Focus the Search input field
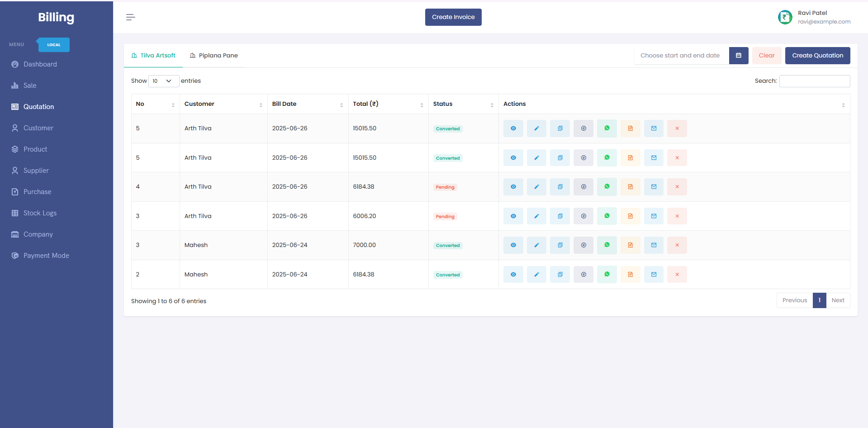 (815, 81)
